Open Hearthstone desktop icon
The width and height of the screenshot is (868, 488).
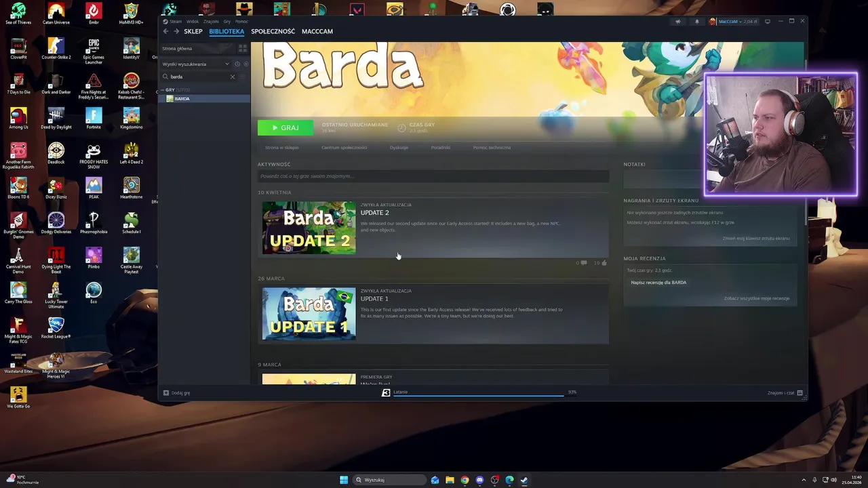point(132,188)
